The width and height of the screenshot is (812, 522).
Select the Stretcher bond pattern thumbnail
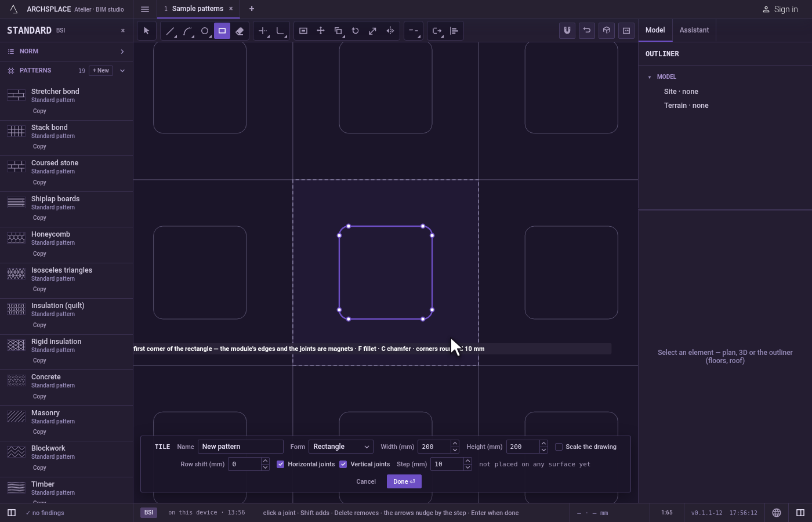tap(16, 95)
